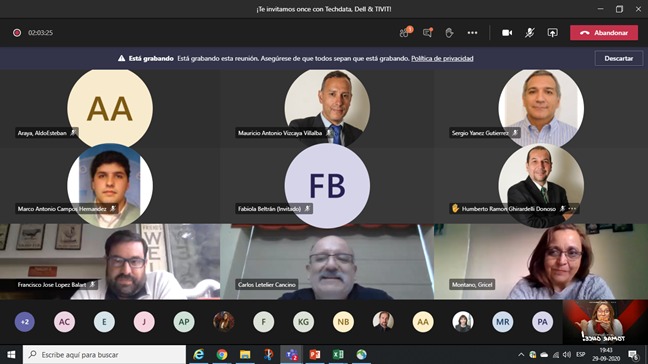The height and width of the screenshot is (364, 648).
Task: Open the meeting chat
Action: pos(428,33)
